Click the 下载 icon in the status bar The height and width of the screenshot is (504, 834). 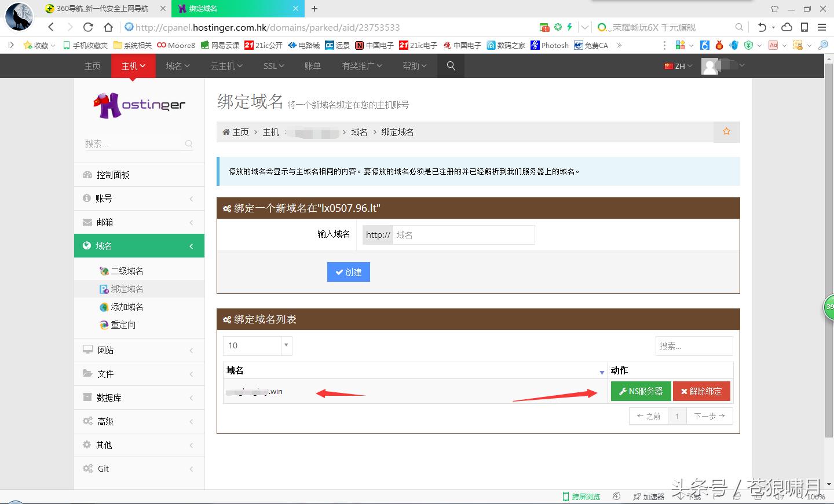pos(683,496)
